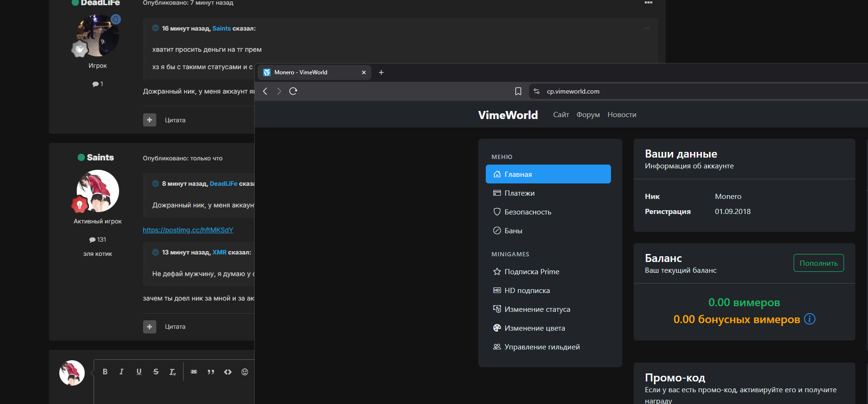Click the Пополнить button
The image size is (868, 404).
(x=819, y=263)
